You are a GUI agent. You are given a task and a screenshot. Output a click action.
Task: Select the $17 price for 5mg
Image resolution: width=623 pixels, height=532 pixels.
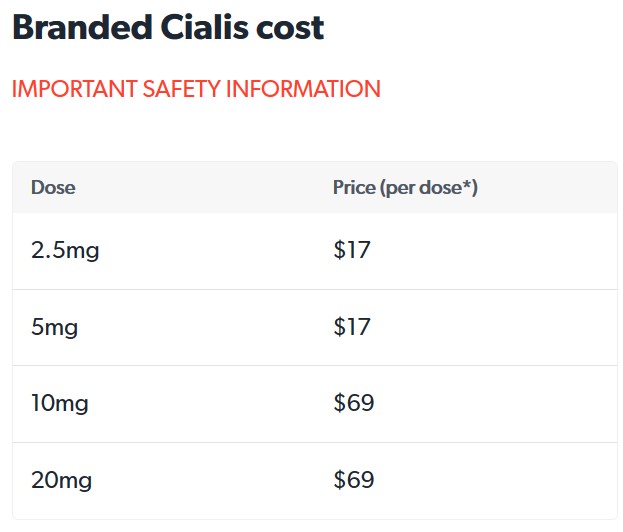point(352,327)
